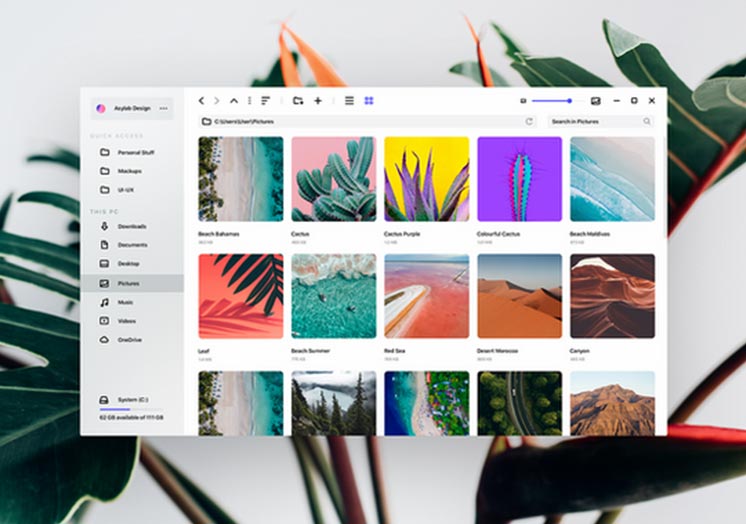Switch to list view
The width and height of the screenshot is (746, 524).
349,101
